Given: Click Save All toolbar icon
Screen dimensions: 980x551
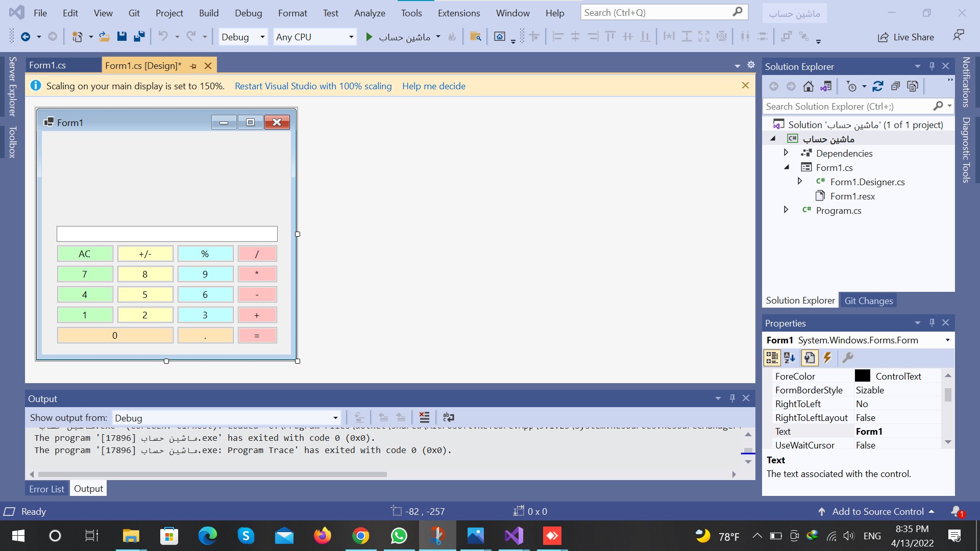Looking at the screenshot, I should tap(139, 37).
